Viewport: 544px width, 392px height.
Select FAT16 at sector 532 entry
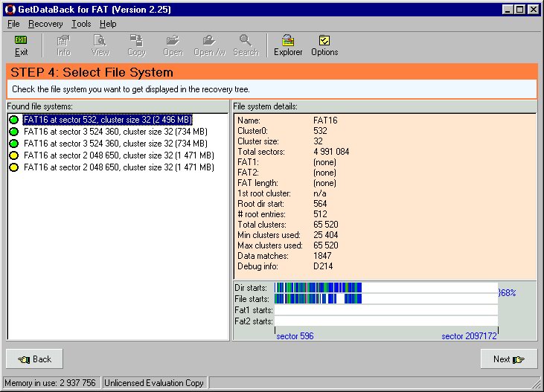coord(107,120)
